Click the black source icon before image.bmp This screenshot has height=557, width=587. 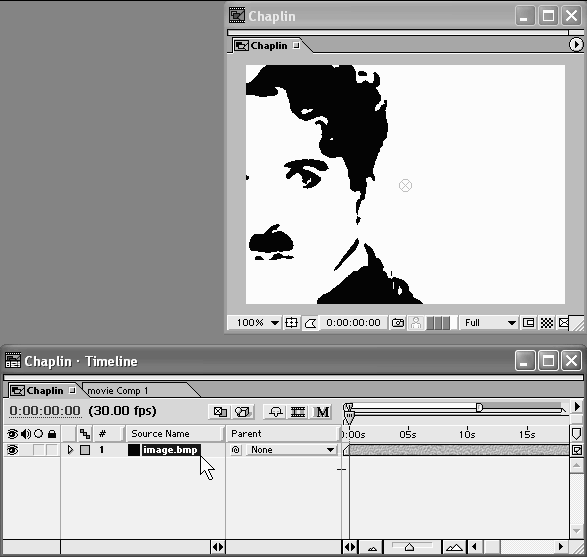[x=134, y=450]
